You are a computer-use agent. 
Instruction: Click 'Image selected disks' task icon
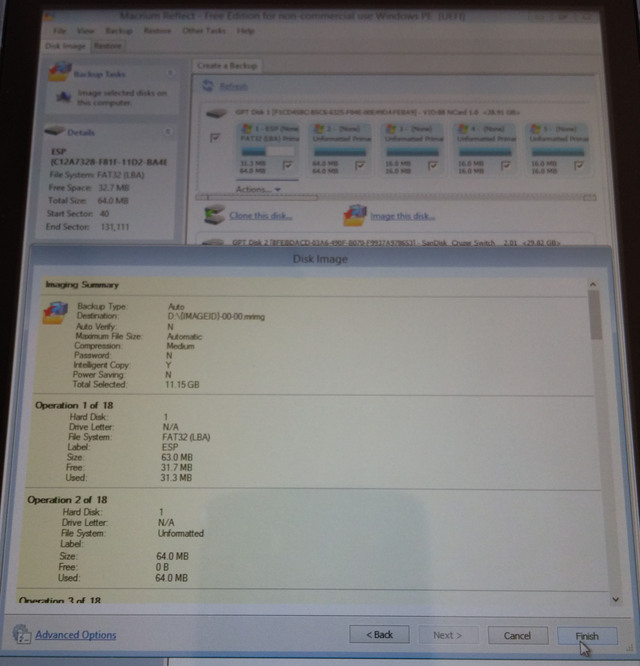64,97
